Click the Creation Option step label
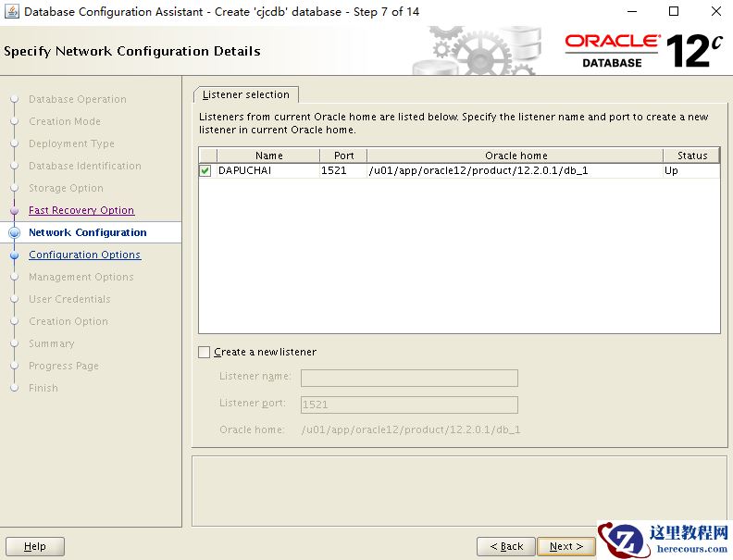733x560 pixels. click(68, 321)
